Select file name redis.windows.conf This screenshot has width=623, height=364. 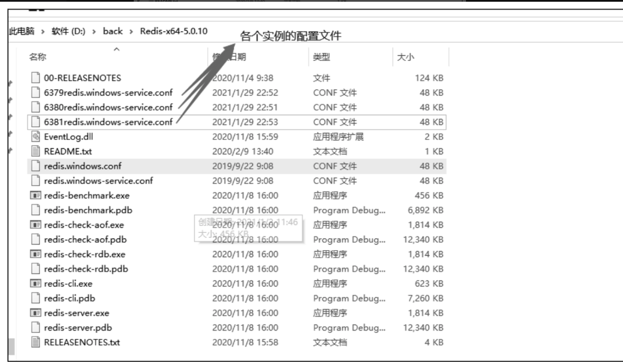tap(82, 166)
